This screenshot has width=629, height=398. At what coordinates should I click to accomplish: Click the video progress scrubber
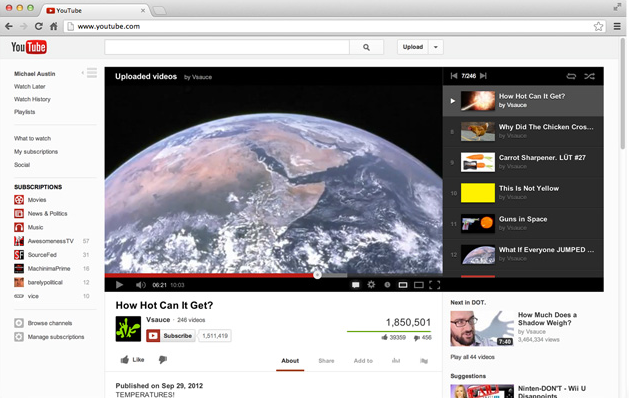point(317,275)
